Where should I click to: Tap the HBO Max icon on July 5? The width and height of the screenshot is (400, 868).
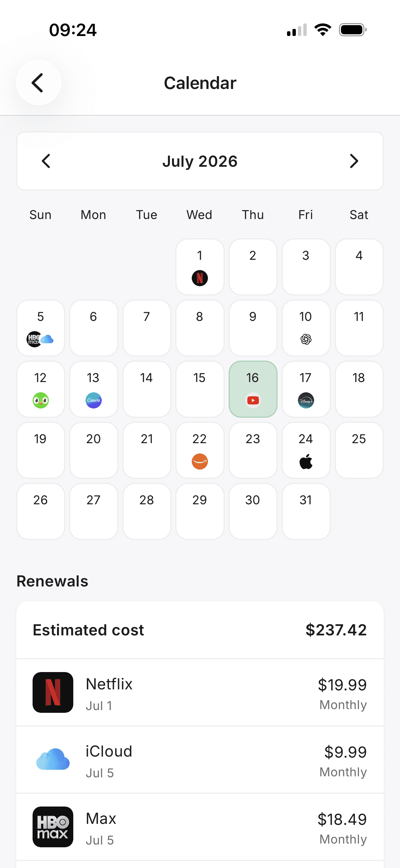pos(34,339)
